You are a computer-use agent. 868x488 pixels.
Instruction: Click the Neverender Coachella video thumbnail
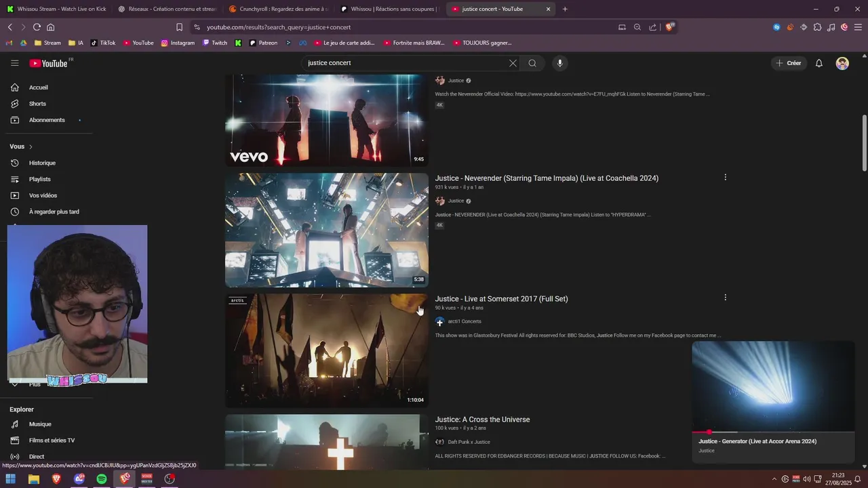coord(327,230)
